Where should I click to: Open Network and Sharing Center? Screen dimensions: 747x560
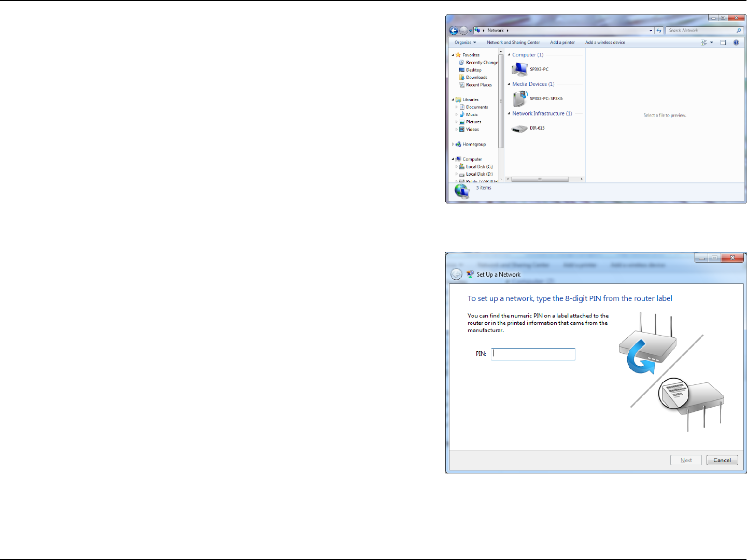513,42
